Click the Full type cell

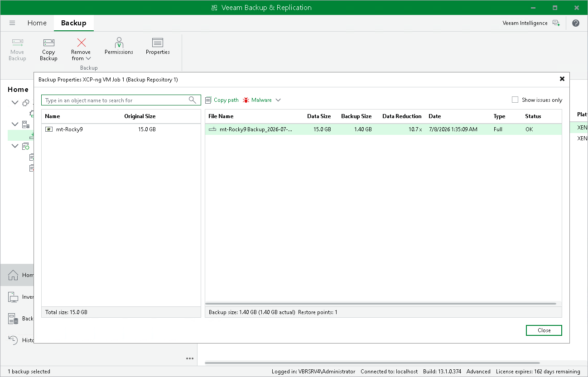click(498, 129)
